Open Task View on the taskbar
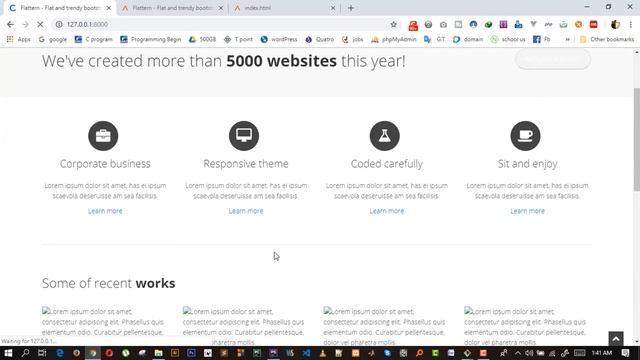This screenshot has height=360, width=640. pos(42,353)
